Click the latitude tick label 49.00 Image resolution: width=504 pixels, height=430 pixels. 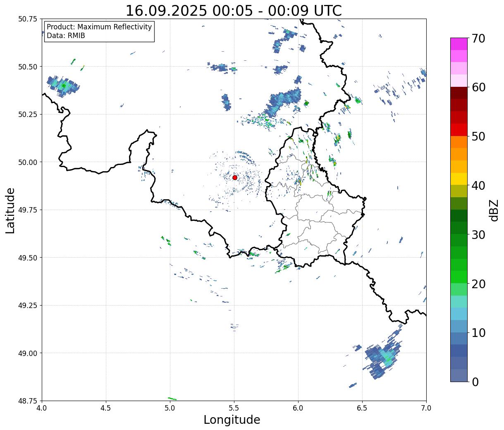coord(28,353)
